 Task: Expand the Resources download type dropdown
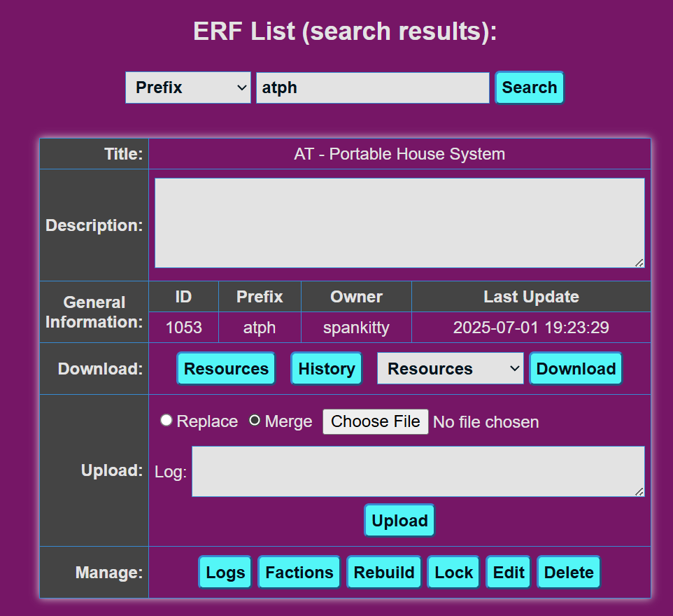tap(450, 369)
